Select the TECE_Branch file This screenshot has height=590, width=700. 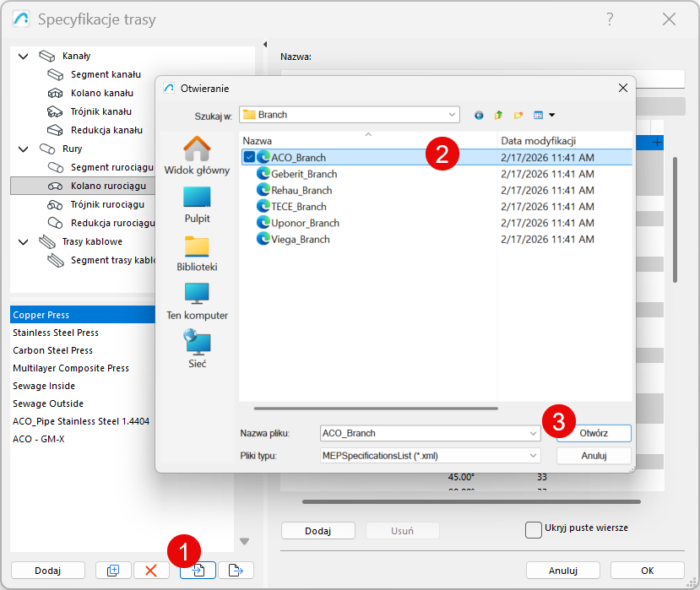pyautogui.click(x=299, y=207)
